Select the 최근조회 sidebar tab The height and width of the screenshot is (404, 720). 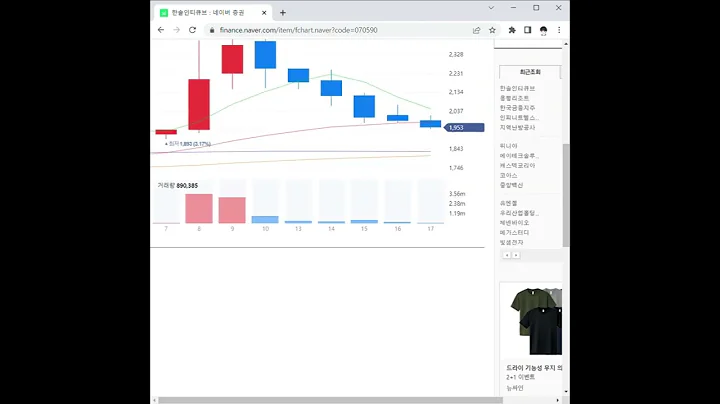[x=530, y=72]
